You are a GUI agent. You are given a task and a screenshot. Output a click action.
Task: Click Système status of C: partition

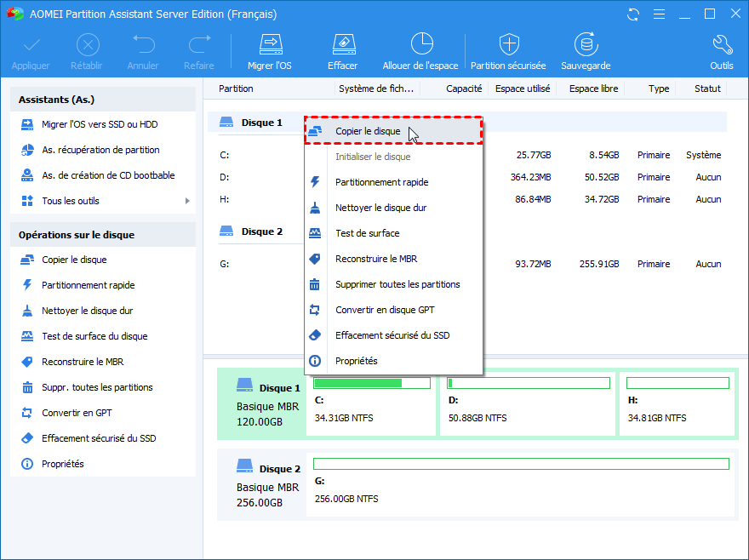[x=703, y=155]
